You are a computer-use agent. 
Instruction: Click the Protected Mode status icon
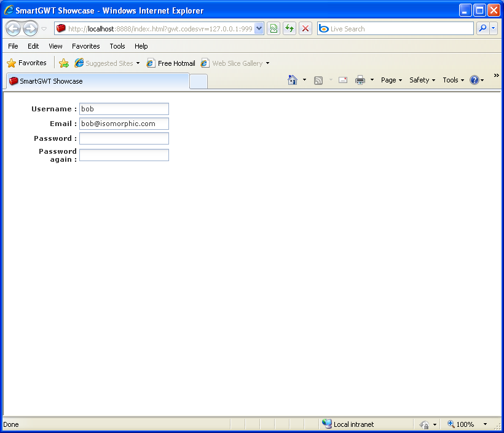pyautogui.click(x=424, y=424)
